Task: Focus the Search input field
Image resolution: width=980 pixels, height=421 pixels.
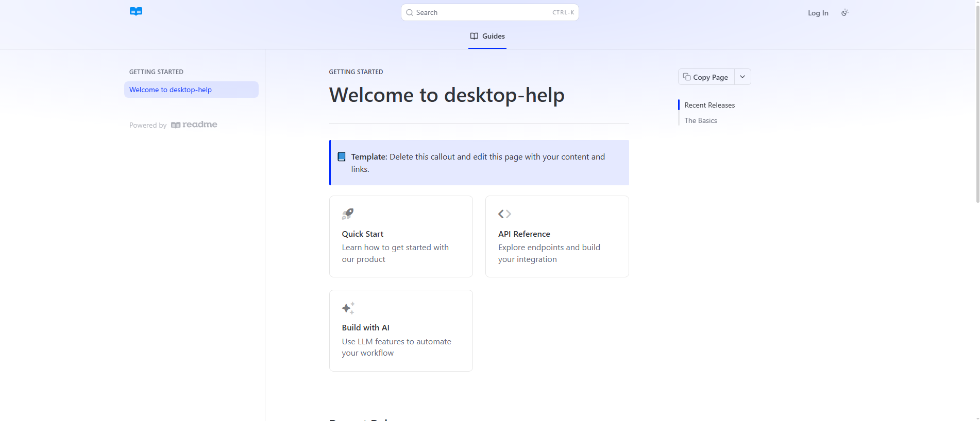Action: point(489,12)
